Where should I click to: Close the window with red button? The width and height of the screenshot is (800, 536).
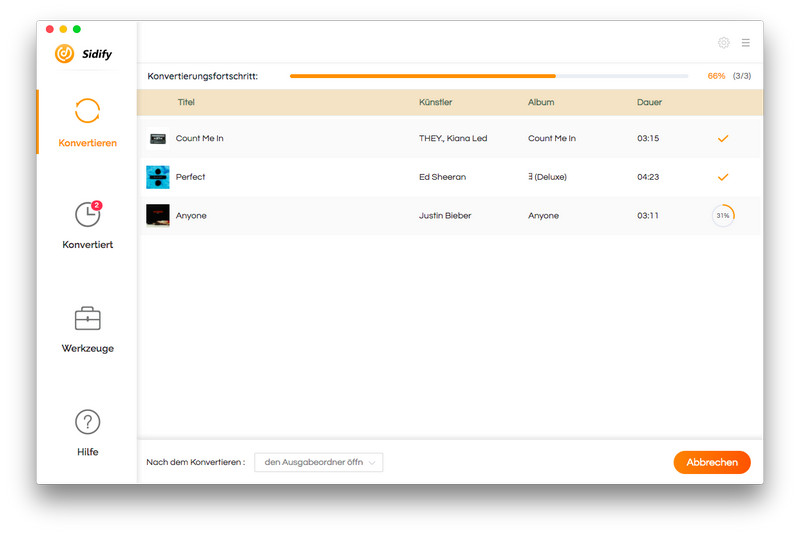click(x=49, y=29)
